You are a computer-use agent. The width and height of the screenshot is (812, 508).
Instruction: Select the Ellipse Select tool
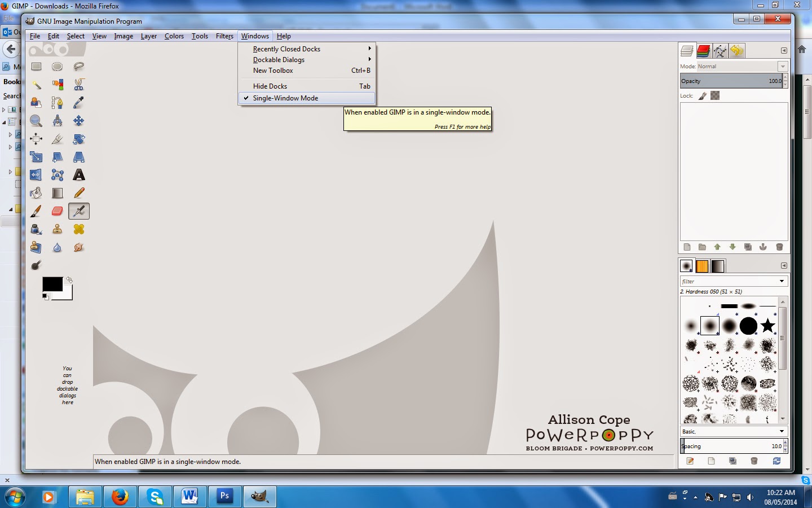[58, 67]
